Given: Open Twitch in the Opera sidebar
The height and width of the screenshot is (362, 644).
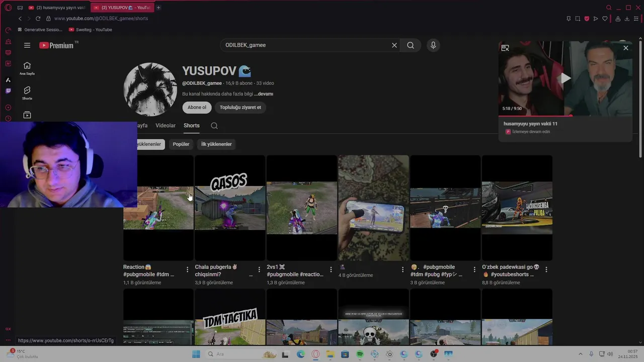Looking at the screenshot, I should tap(8, 91).
